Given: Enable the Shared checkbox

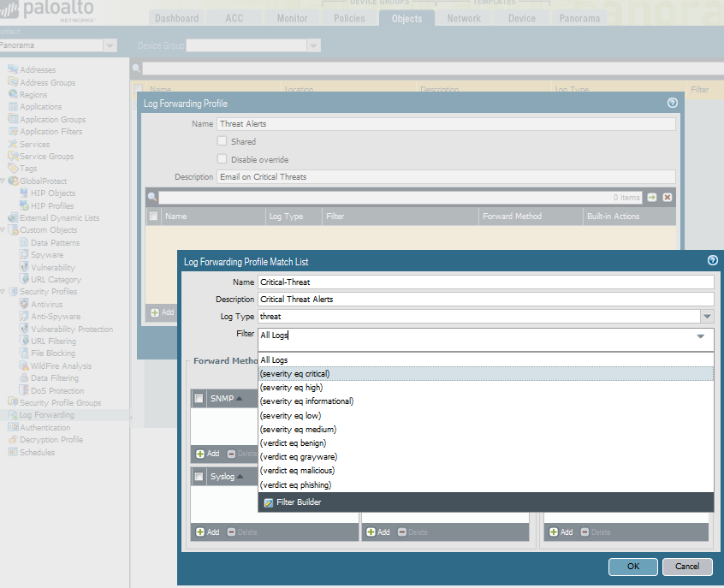Looking at the screenshot, I should [x=223, y=141].
